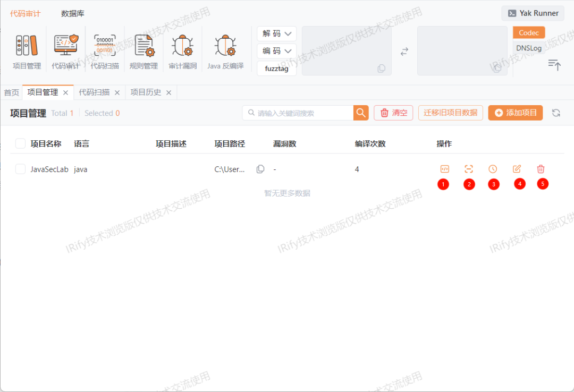
Task: Refresh the project list
Action: 556,113
